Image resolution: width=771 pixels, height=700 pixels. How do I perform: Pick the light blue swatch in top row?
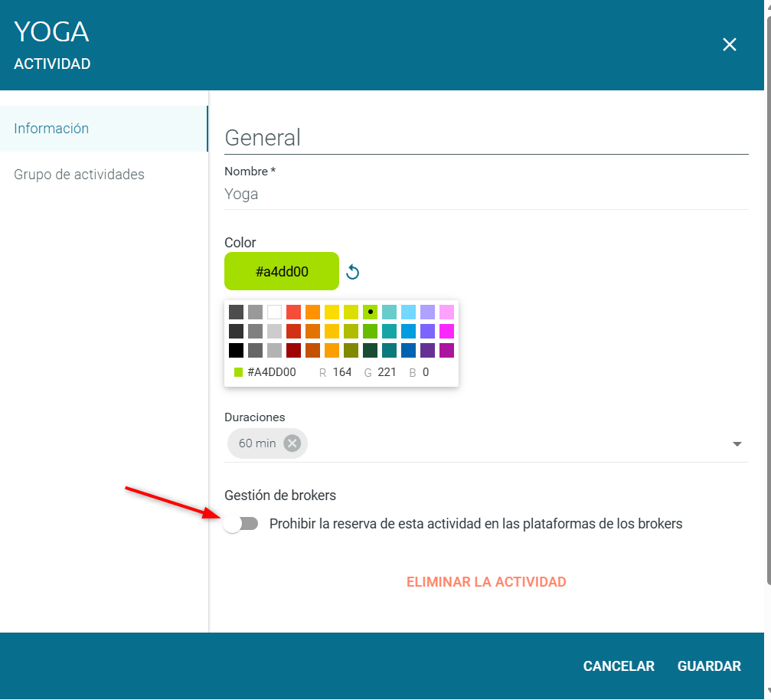tap(408, 312)
